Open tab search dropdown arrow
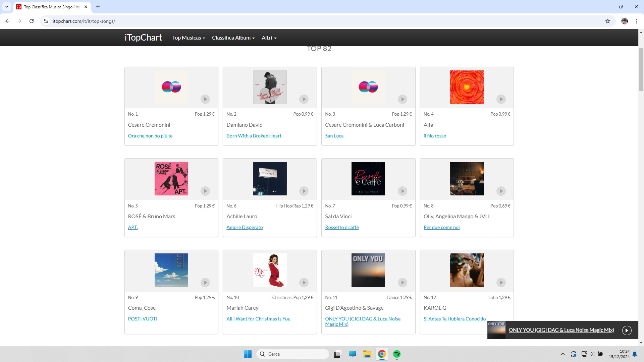The width and height of the screenshot is (644, 362). 6,7
